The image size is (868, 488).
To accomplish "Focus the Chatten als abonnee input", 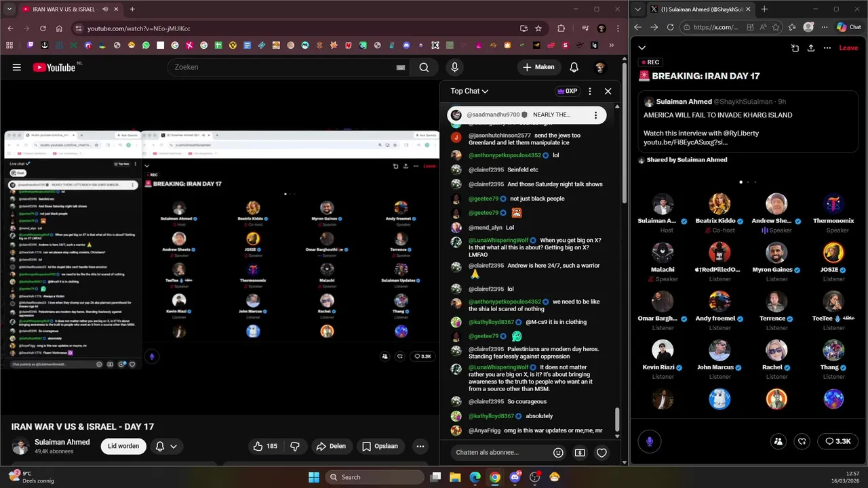I will point(498,452).
